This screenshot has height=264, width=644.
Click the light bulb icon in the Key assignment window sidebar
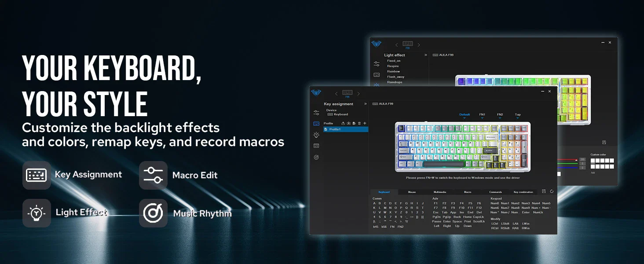pyautogui.click(x=316, y=135)
